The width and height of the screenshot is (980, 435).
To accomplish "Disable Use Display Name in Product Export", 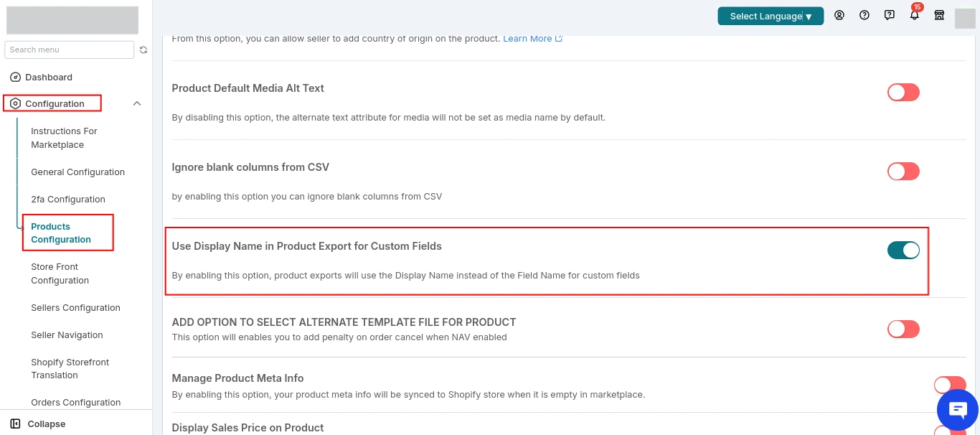I will coord(903,250).
